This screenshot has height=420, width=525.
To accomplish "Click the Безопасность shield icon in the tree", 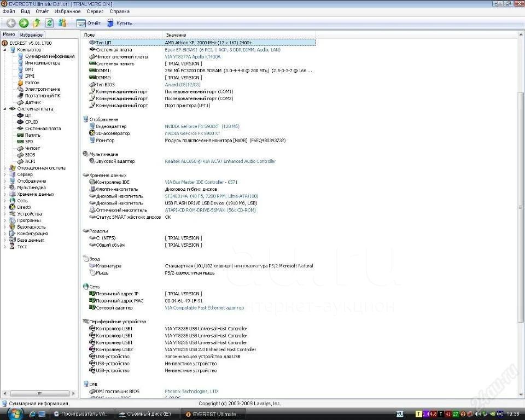I will [x=13, y=227].
